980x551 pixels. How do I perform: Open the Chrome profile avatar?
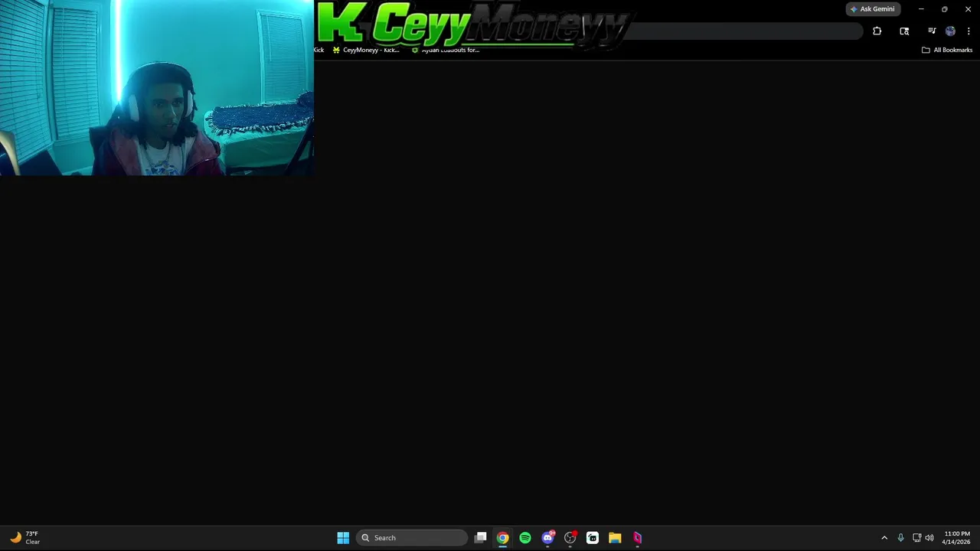coord(950,31)
